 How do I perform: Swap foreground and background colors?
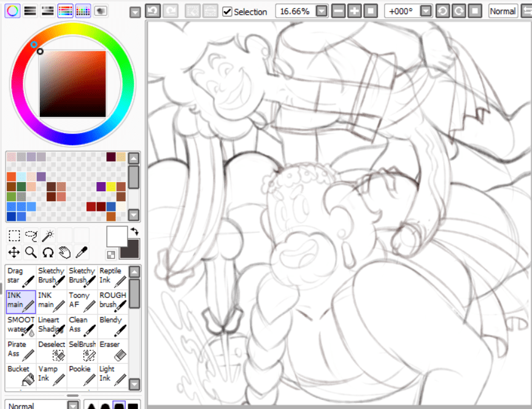click(x=134, y=231)
